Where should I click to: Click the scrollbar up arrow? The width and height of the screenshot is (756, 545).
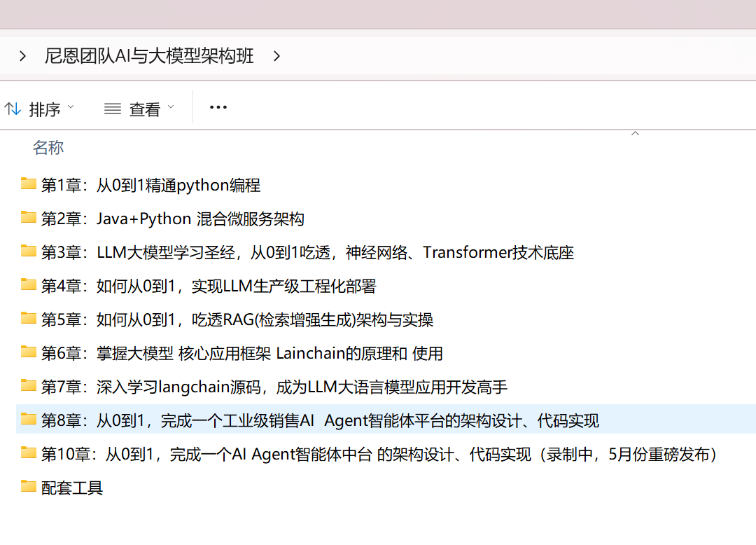pyautogui.click(x=635, y=132)
